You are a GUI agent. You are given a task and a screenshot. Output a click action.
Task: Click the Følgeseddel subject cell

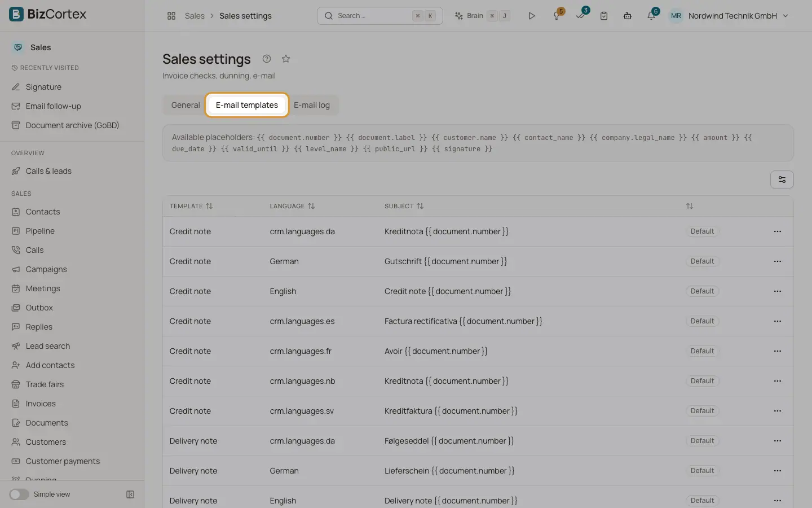coord(449,441)
